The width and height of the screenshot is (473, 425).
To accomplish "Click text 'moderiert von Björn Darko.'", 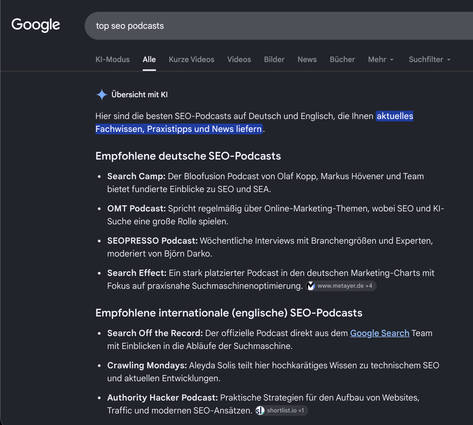I will 159,254.
